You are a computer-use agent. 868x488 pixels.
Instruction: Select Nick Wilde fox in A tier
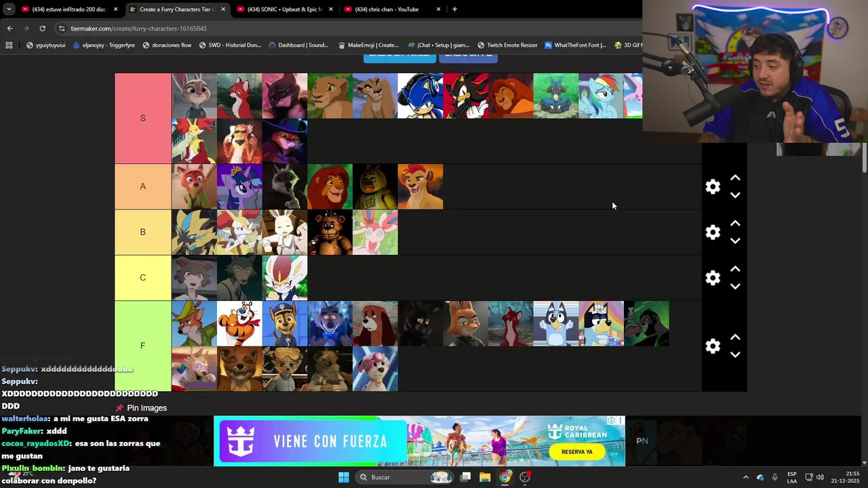pos(194,186)
